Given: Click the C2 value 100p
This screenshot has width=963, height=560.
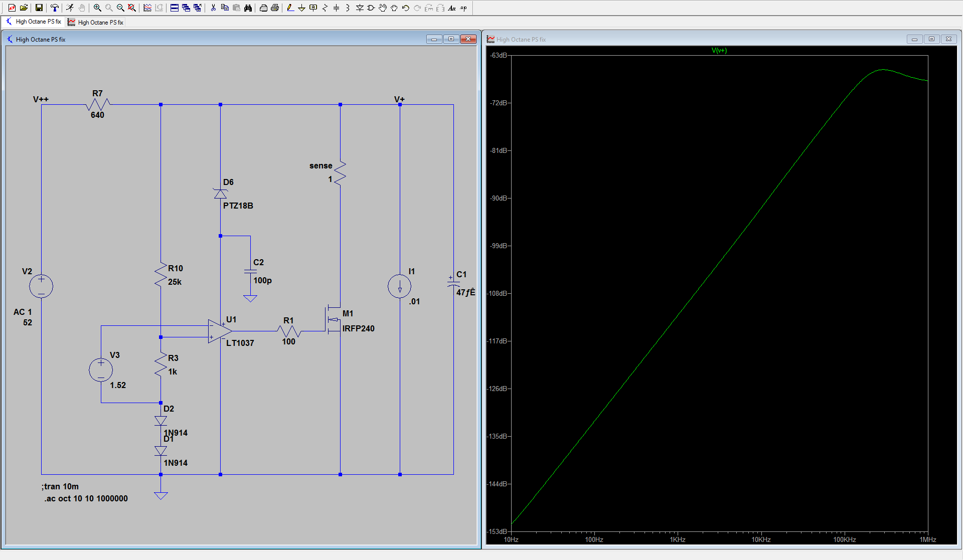Looking at the screenshot, I should point(262,280).
